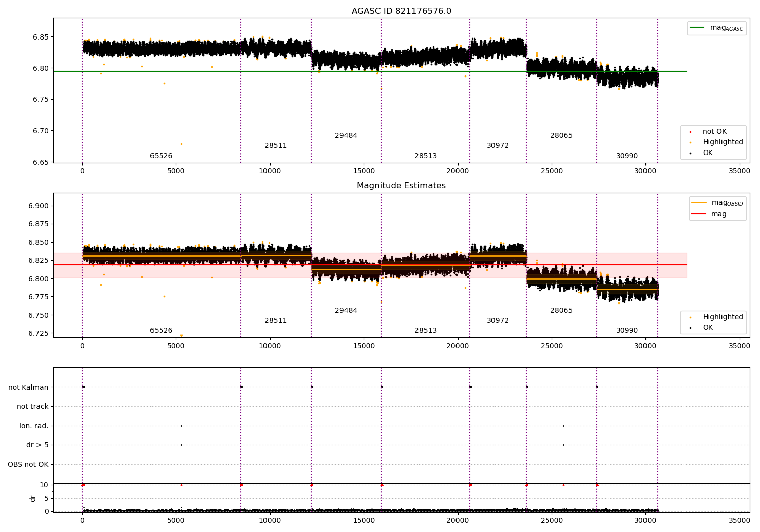Click the 6.850 y-axis tick label
This screenshot has height=532, width=760.
39,243
